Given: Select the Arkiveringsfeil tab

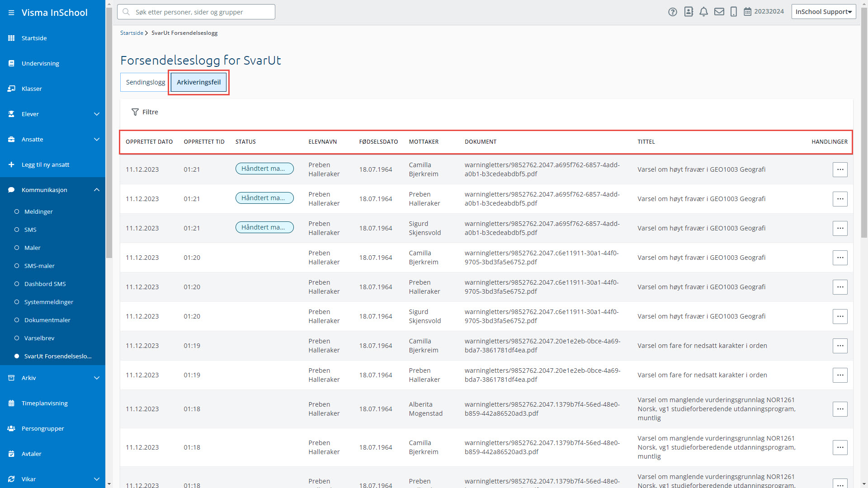Looking at the screenshot, I should click(198, 82).
